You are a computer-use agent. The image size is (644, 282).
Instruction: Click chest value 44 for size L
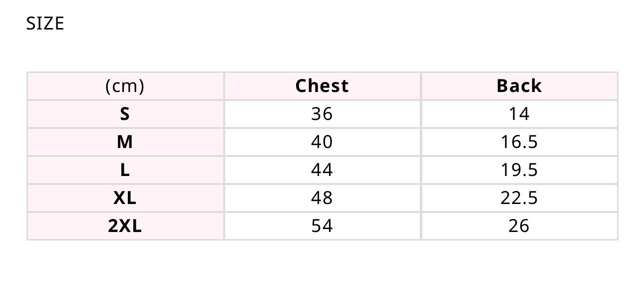pos(322,170)
